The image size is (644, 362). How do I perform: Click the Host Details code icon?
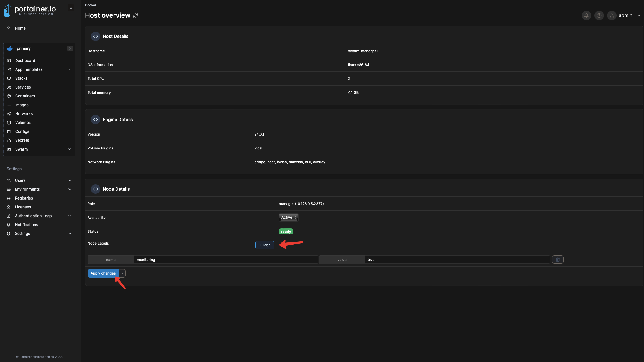96,36
